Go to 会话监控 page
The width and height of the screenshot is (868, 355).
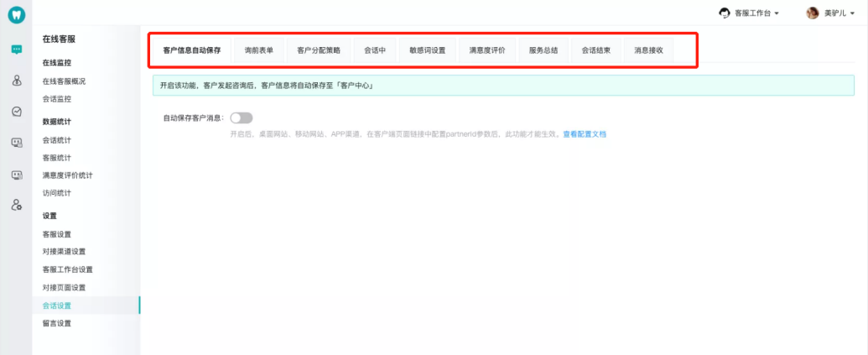(57, 99)
